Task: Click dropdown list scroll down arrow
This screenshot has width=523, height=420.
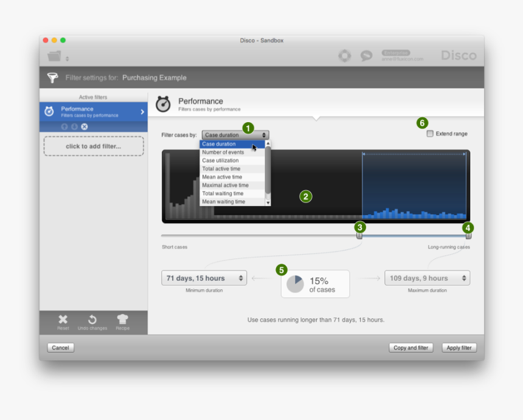Action: point(268,202)
